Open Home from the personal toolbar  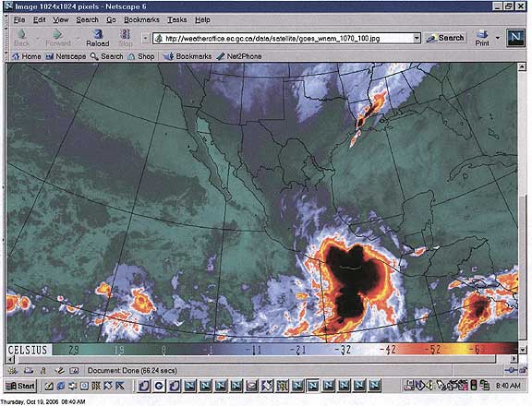pos(27,56)
